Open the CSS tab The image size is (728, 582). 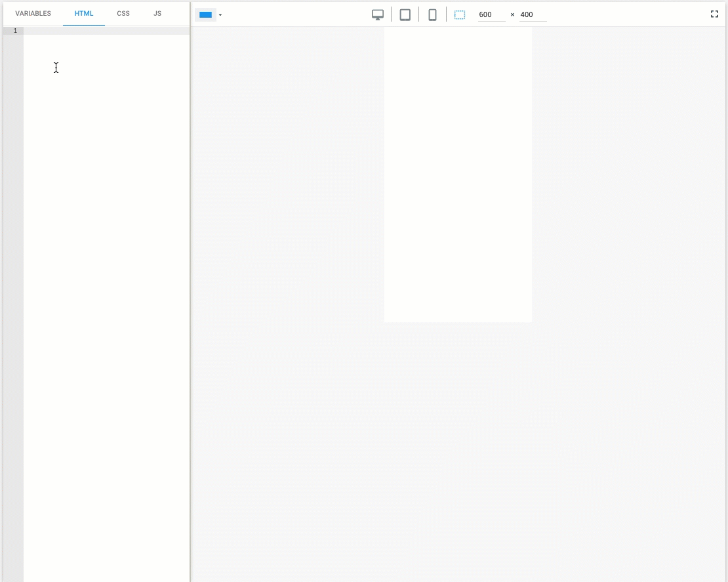(x=123, y=14)
